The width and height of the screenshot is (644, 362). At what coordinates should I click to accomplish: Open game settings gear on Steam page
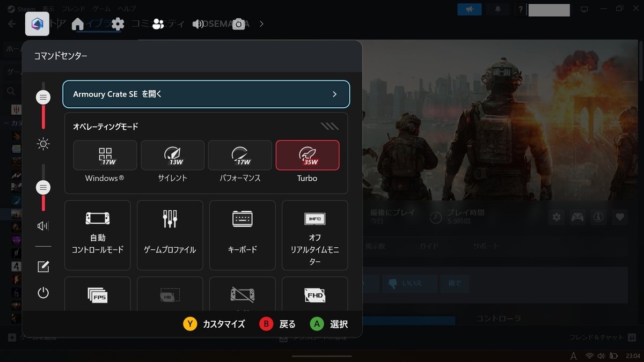click(x=557, y=217)
